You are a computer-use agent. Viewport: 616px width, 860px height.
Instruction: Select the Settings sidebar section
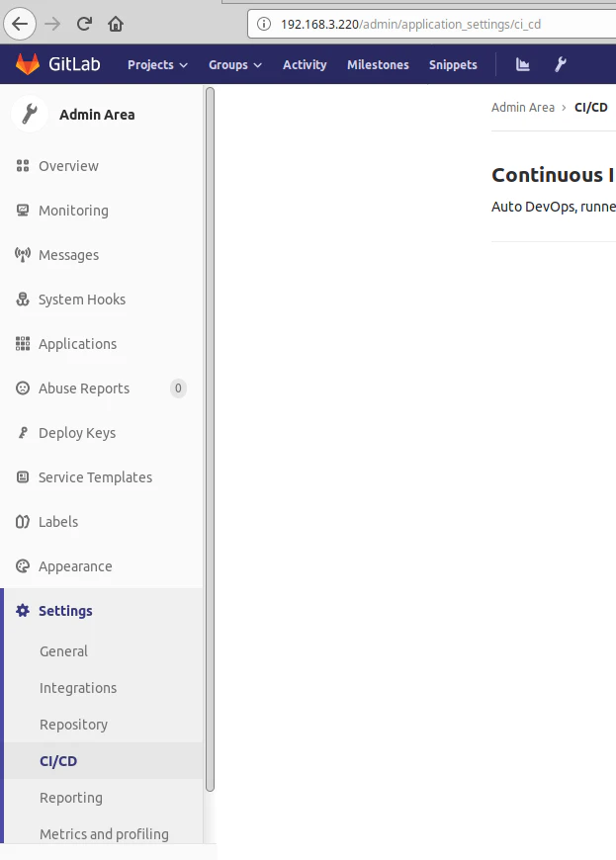[65, 611]
